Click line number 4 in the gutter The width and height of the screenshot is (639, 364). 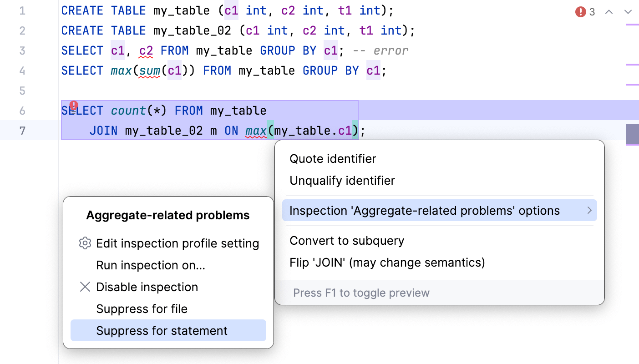coord(22,71)
